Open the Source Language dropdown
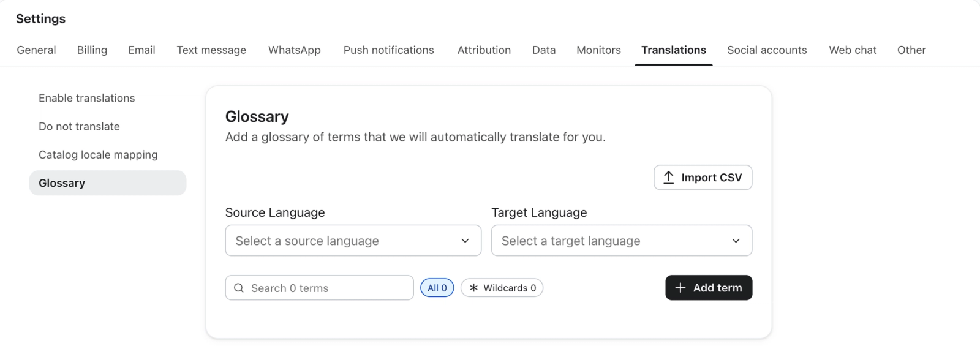The height and width of the screenshot is (346, 980). pos(353,241)
